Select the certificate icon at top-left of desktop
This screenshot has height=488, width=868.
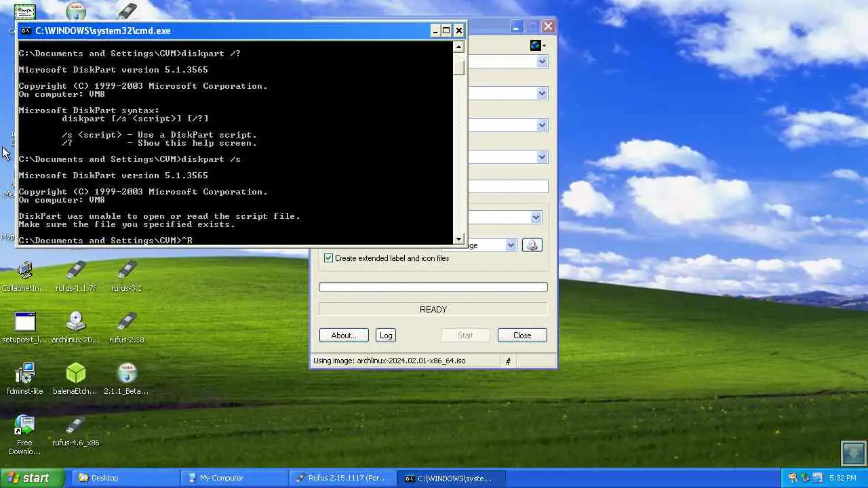tap(25, 12)
